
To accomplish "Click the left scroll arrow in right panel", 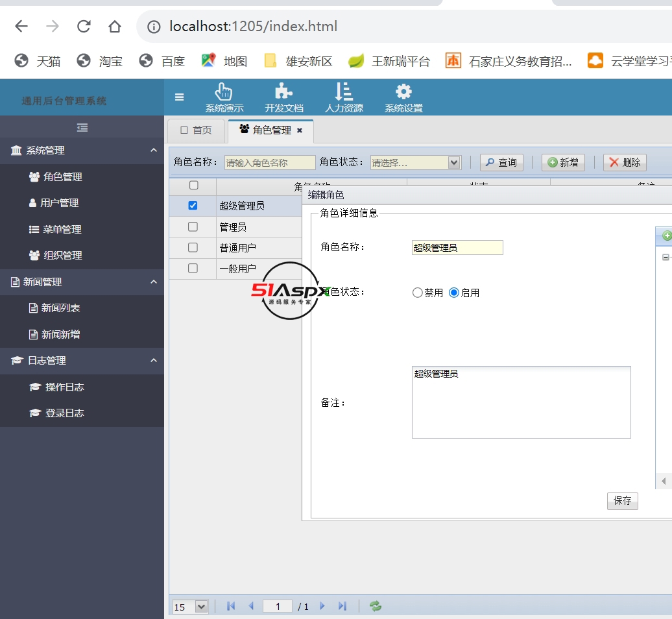I will [x=664, y=481].
